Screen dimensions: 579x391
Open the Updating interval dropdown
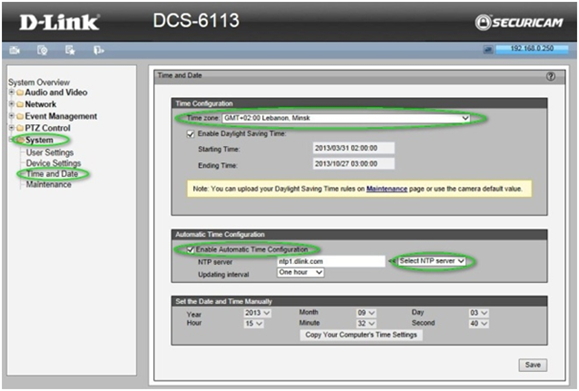301,272
